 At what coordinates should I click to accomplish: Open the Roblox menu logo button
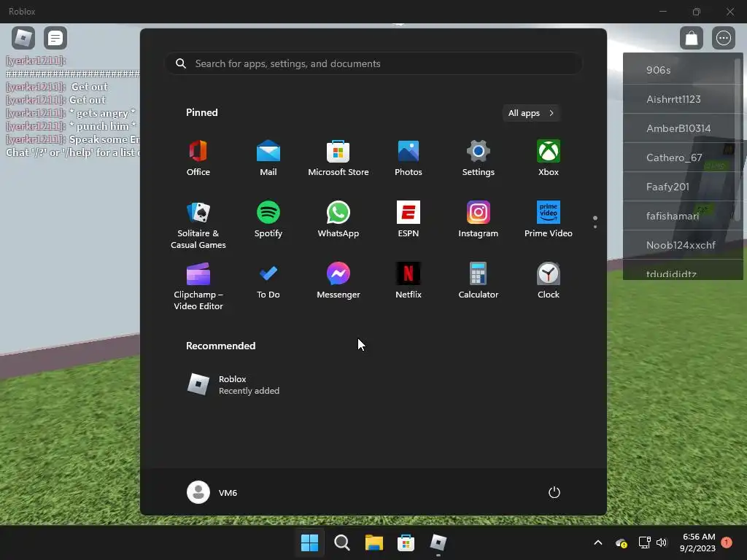23,38
